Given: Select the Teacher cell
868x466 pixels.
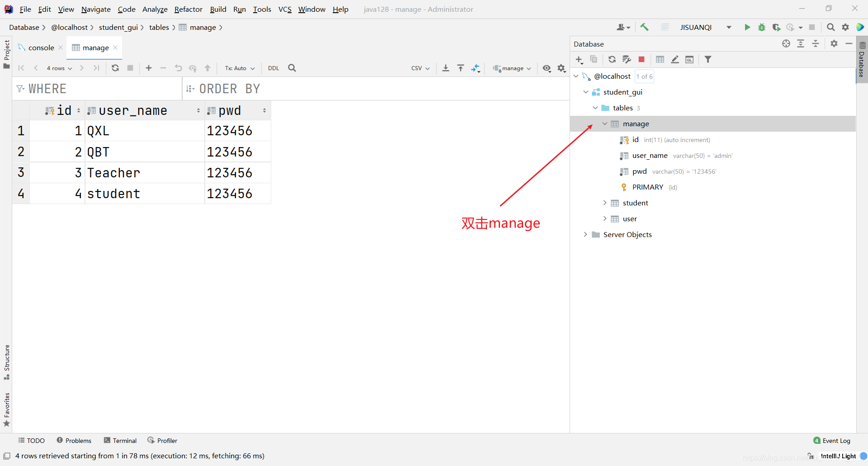Looking at the screenshot, I should [x=145, y=172].
